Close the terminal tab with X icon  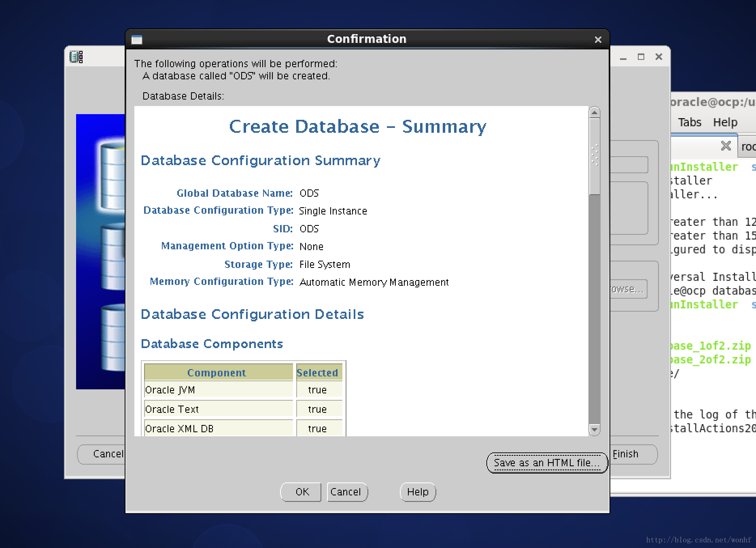tap(726, 146)
